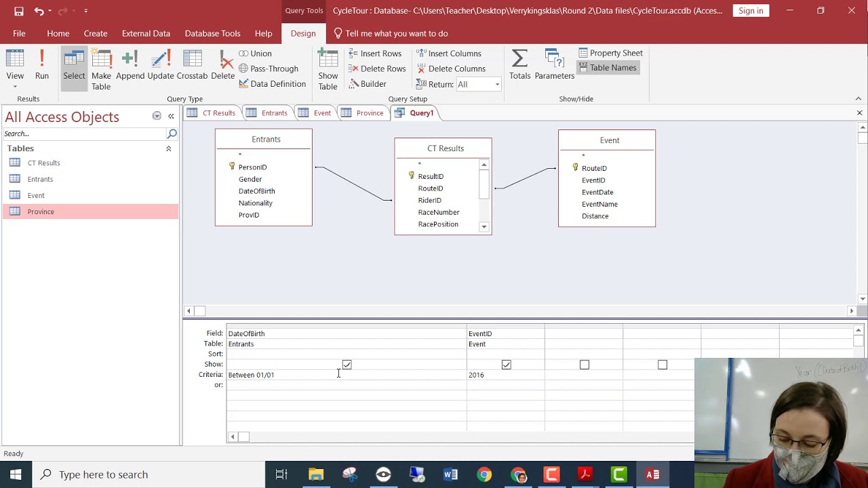
Task: Click the search magnifier in navigation pane
Action: (x=172, y=134)
